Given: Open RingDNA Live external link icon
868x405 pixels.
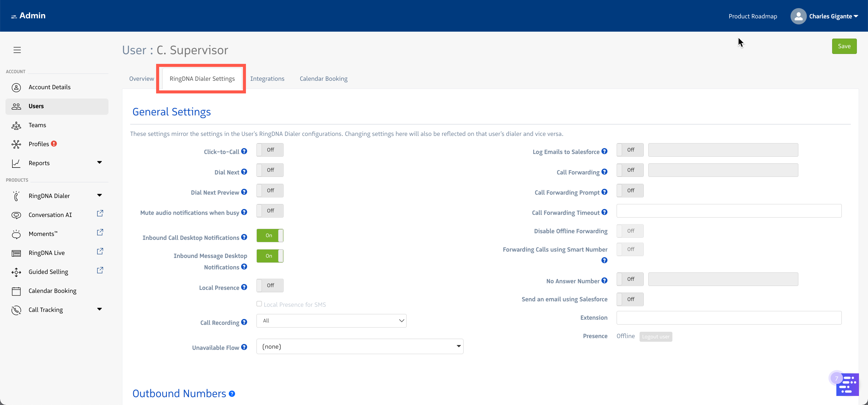Looking at the screenshot, I should [x=100, y=251].
